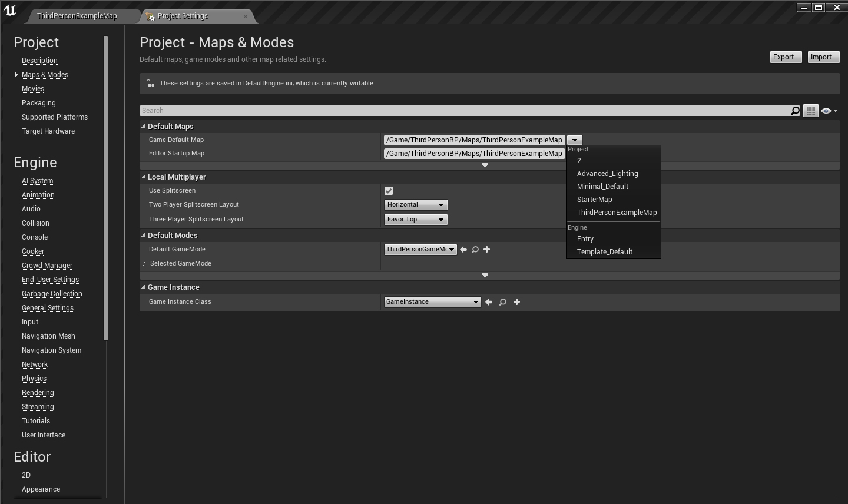
Task: Browse to Default GameMode with magnifier icon
Action: tap(475, 250)
